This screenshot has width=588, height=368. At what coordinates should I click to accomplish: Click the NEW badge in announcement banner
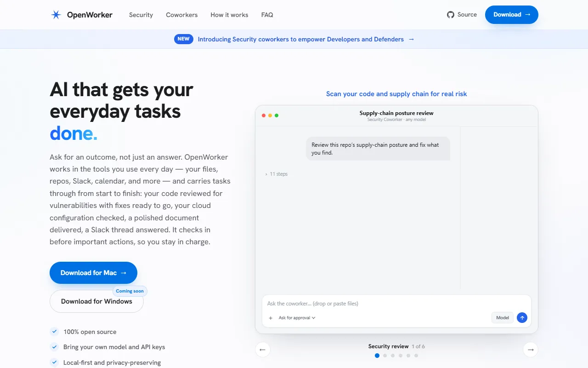point(184,39)
